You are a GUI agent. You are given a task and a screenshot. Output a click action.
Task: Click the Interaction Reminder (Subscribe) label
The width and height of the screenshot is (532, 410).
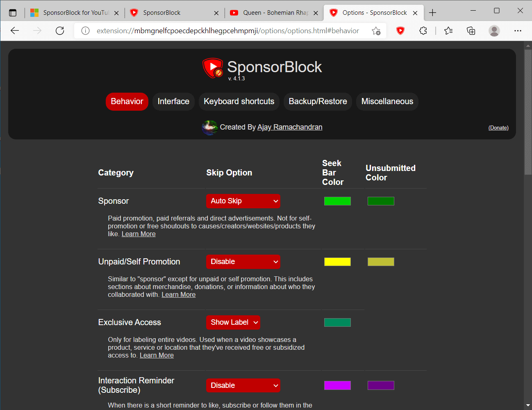136,385
